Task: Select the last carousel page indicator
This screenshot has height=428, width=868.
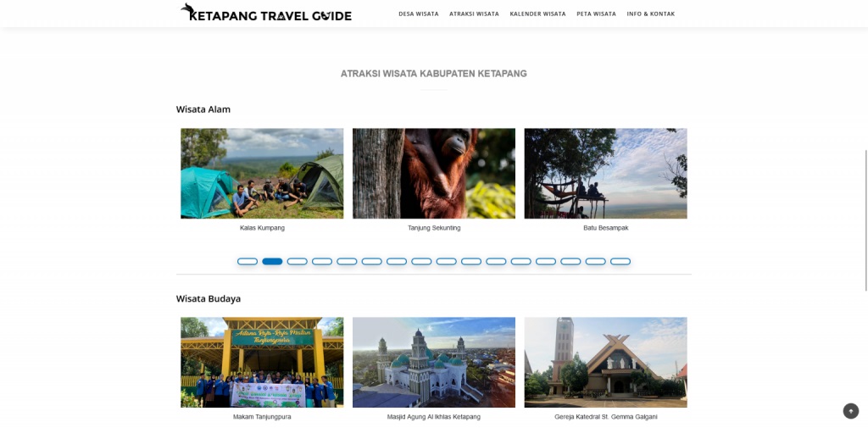Action: (620, 261)
